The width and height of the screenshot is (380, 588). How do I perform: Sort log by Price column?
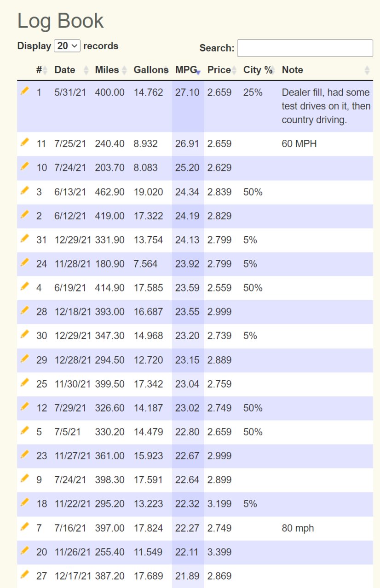[222, 70]
